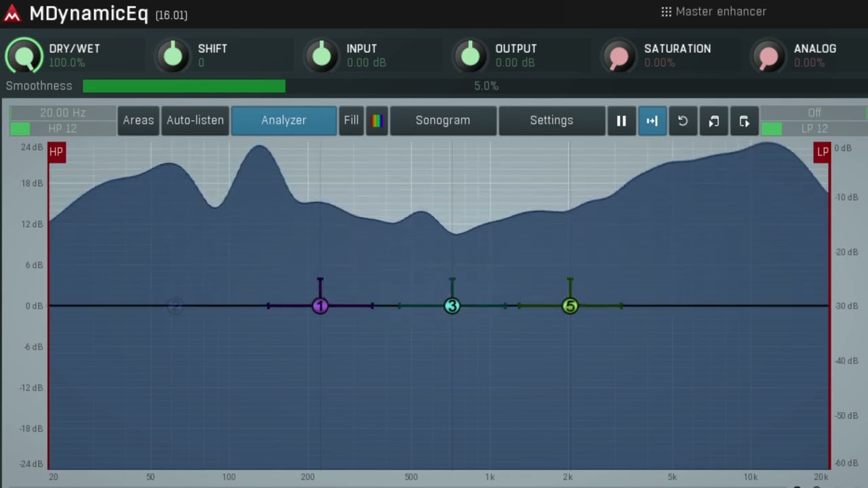Click the Areas button
Viewport: 868px width, 488px height.
[x=138, y=120]
